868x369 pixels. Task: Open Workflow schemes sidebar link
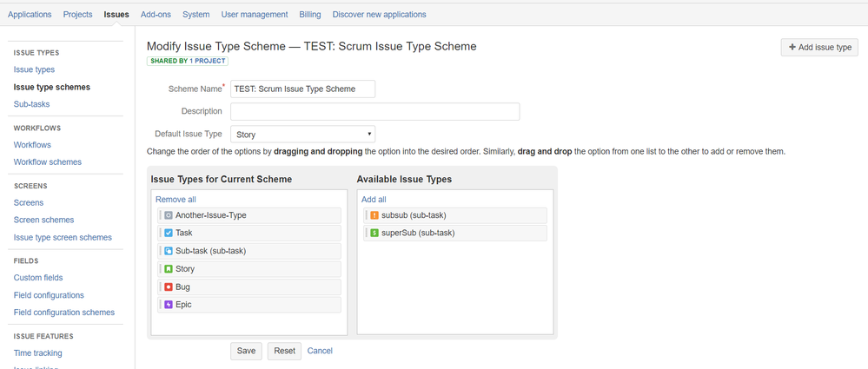(48, 162)
